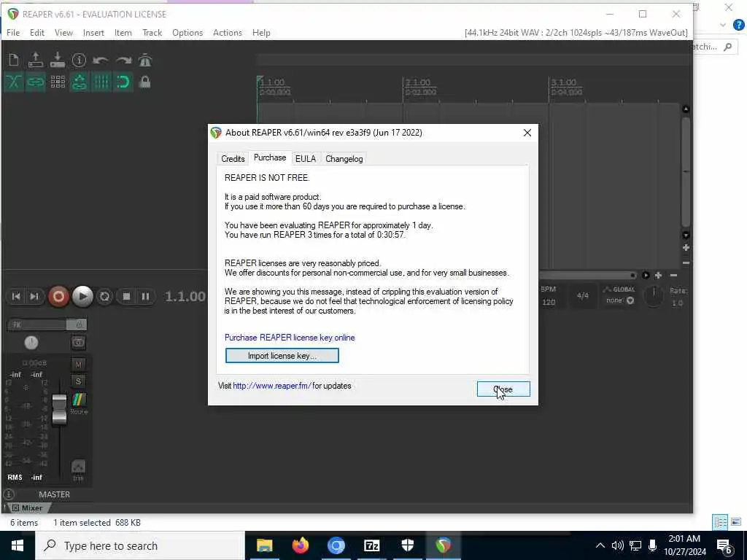The image size is (747, 560).
Task: Solo the master track with S
Action: [78, 381]
